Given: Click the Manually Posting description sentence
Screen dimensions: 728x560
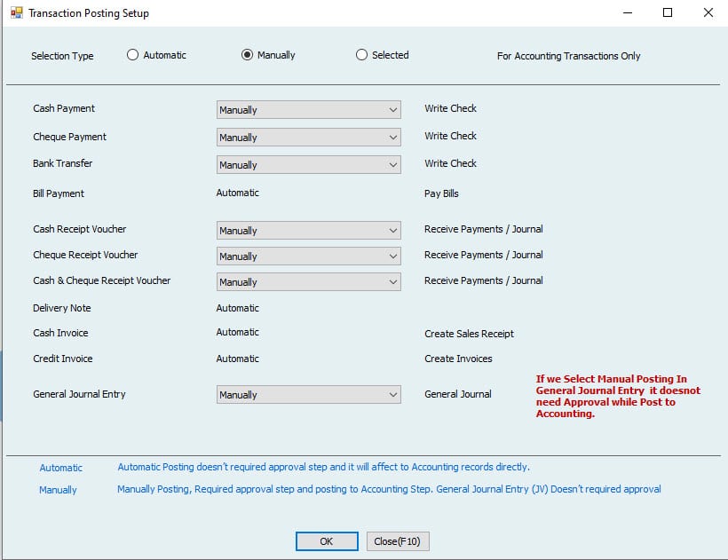Looking at the screenshot, I should [x=389, y=489].
